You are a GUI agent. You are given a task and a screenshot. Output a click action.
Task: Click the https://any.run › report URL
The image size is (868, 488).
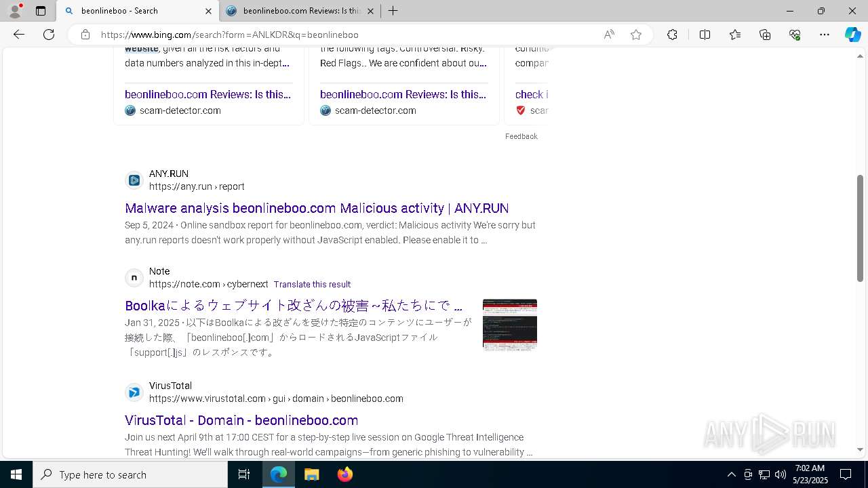pyautogui.click(x=197, y=186)
